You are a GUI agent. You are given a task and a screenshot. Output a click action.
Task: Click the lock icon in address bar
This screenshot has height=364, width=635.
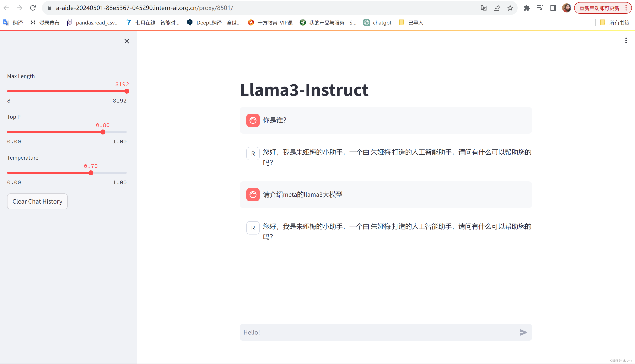pyautogui.click(x=49, y=8)
